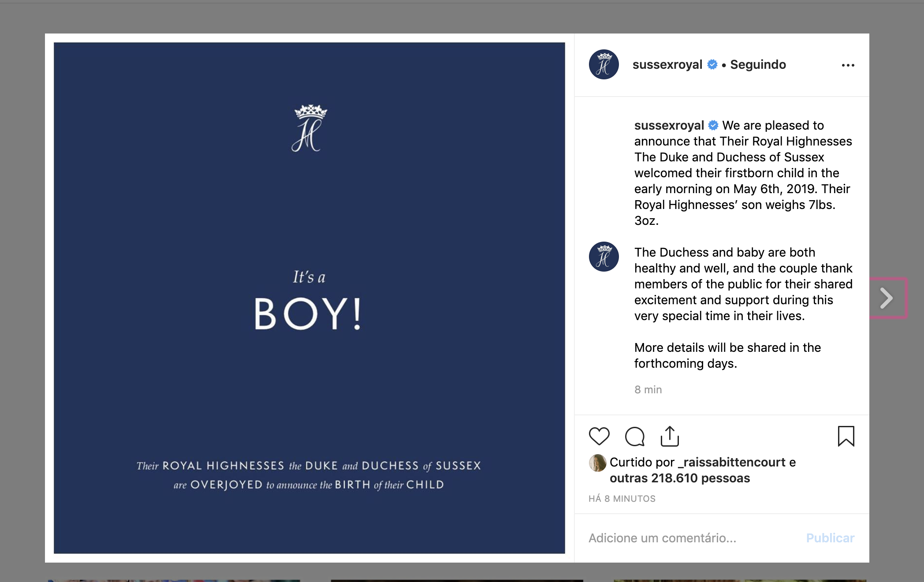The width and height of the screenshot is (924, 582).
Task: Share the post using the share icon
Action: pyautogui.click(x=670, y=436)
